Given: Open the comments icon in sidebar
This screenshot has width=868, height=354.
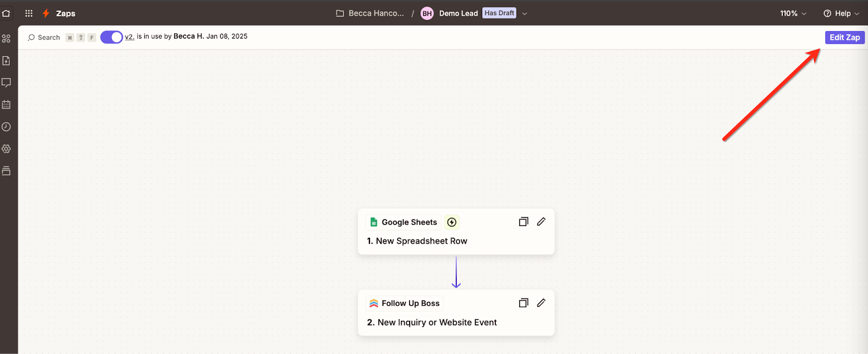Looking at the screenshot, I should [x=7, y=83].
